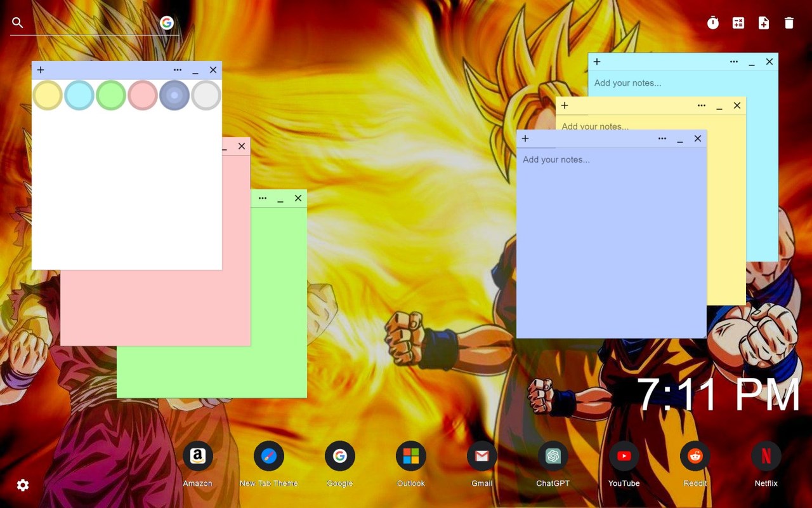This screenshot has height=508, width=812.
Task: Create a new note from top toolbar
Action: (x=764, y=23)
